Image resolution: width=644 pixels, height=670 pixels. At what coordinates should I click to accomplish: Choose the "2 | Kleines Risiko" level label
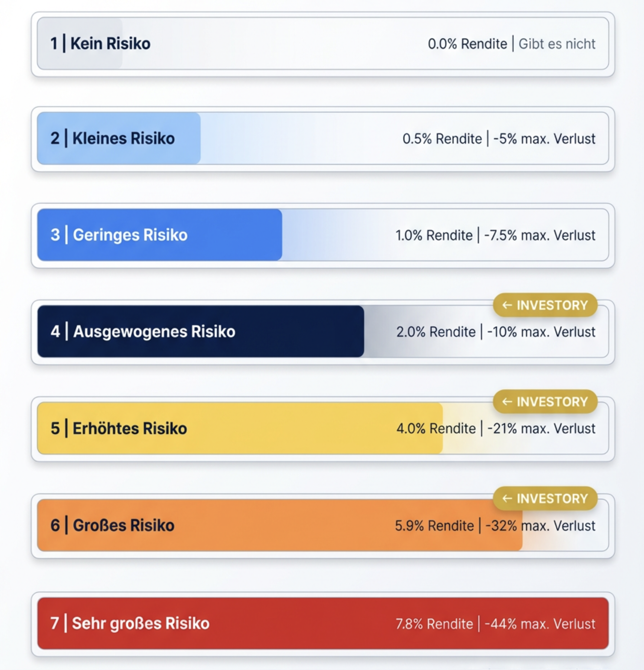(x=112, y=138)
